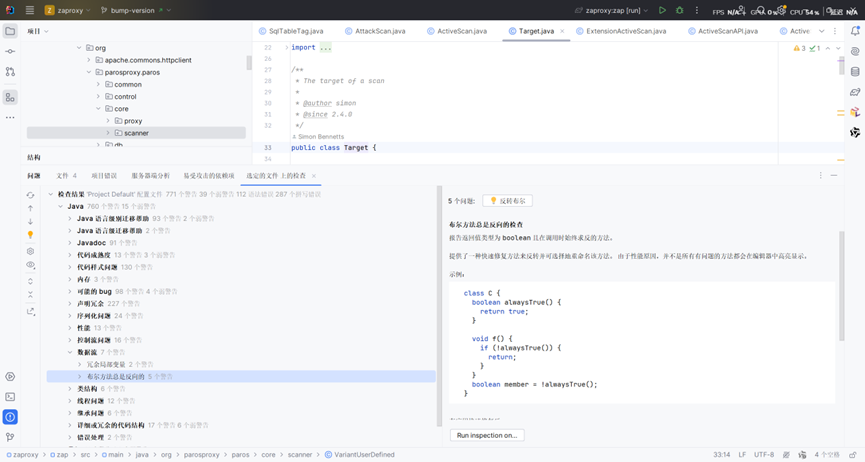Close the Target.java editor tab
The image size is (865, 462).
(x=562, y=31)
